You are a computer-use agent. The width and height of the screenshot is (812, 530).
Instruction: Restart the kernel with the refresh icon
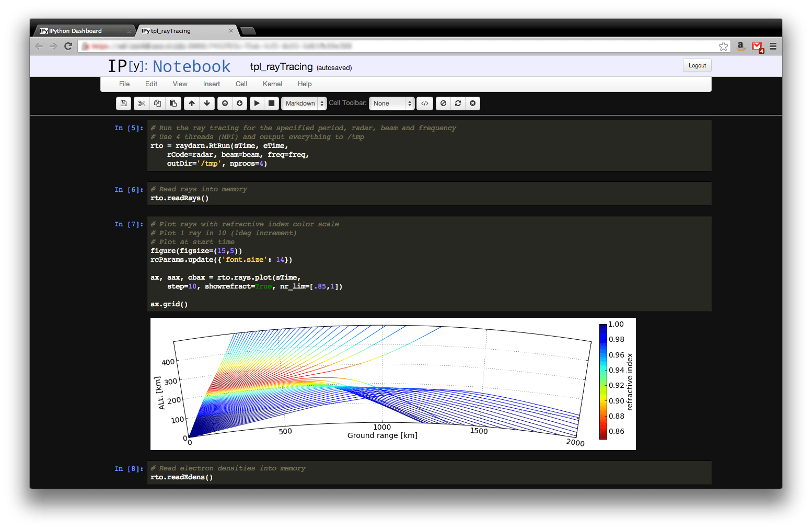[457, 103]
